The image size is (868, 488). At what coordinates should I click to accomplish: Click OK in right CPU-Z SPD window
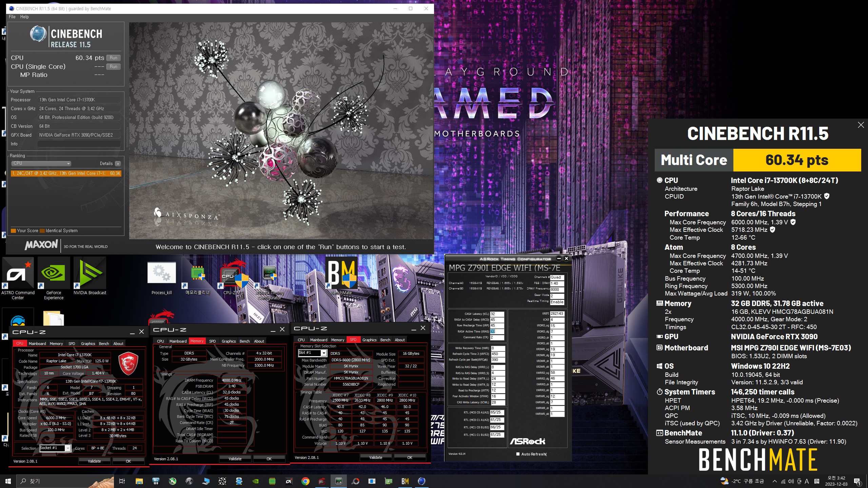coord(410,457)
